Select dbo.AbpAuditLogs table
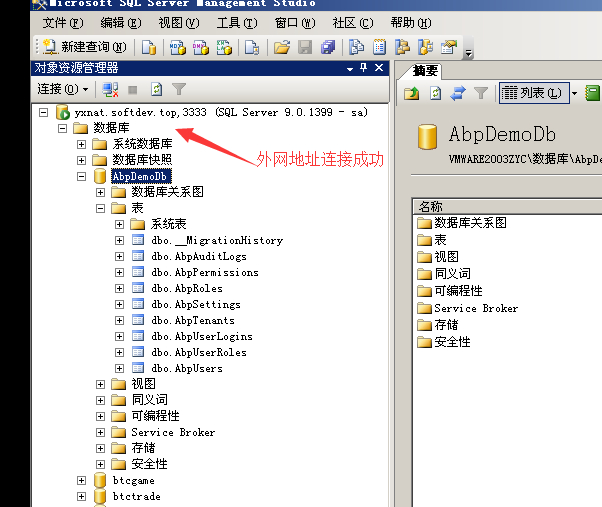 point(199,256)
